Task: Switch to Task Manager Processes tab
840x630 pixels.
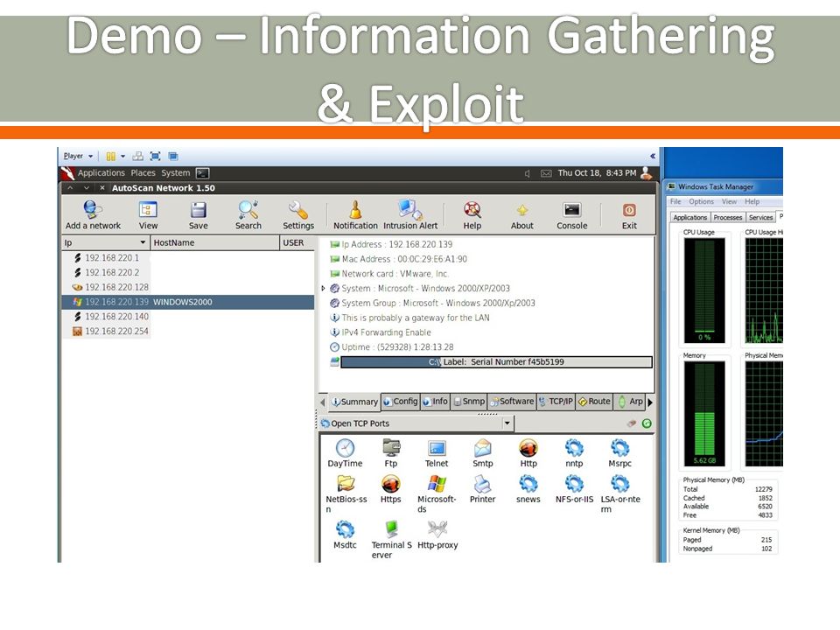Action: coord(727,218)
